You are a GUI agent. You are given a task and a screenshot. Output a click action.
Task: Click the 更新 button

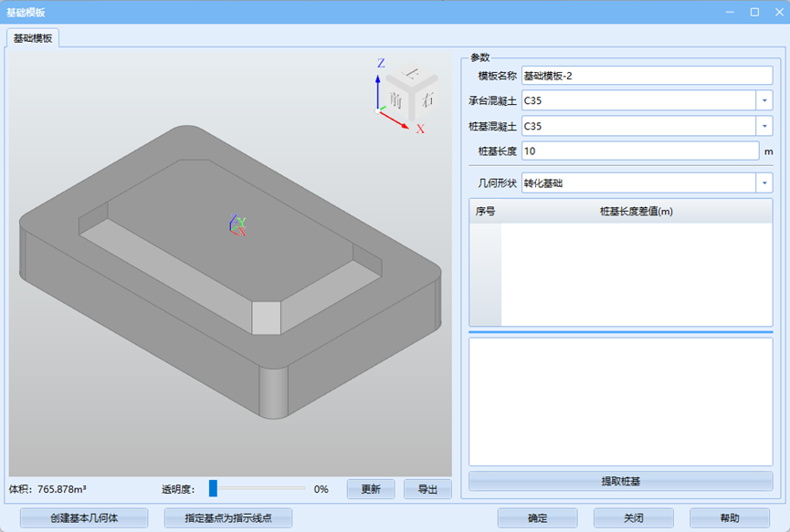pos(370,489)
